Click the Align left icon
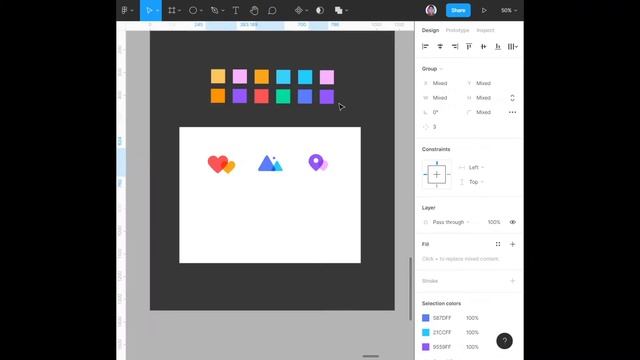Screen dimensions: 640x360 pyautogui.click(x=425, y=47)
